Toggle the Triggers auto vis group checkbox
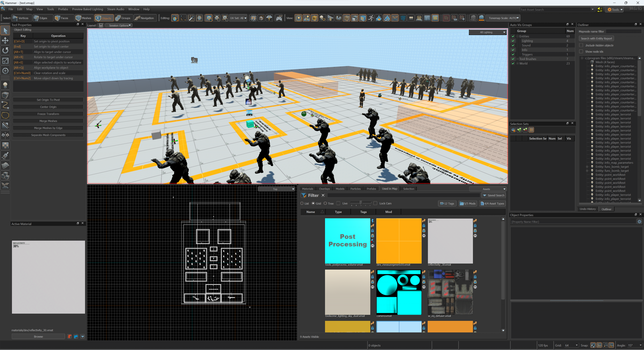Viewport: 644px width, 350px height. click(513, 54)
